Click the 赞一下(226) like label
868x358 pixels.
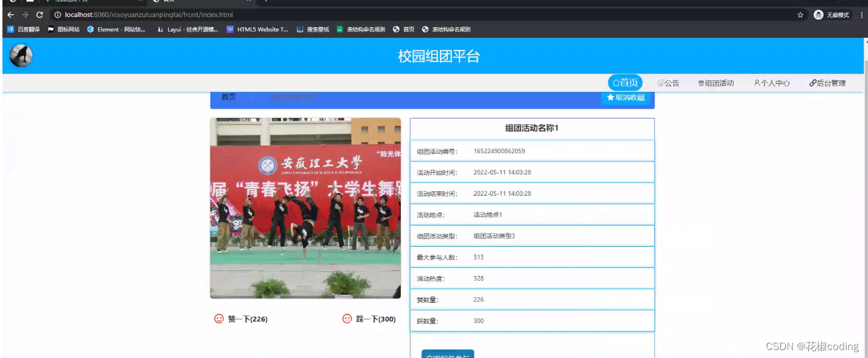point(248,319)
